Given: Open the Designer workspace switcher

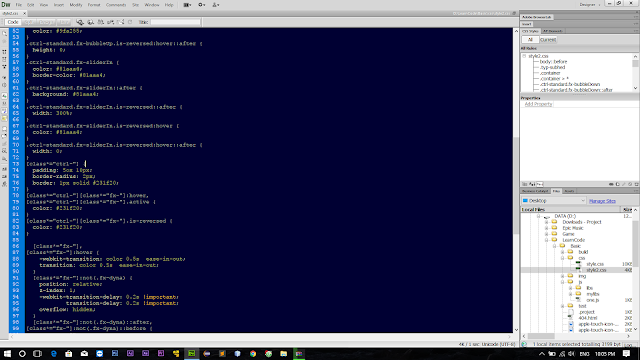Looking at the screenshot, I should (x=590, y=4).
